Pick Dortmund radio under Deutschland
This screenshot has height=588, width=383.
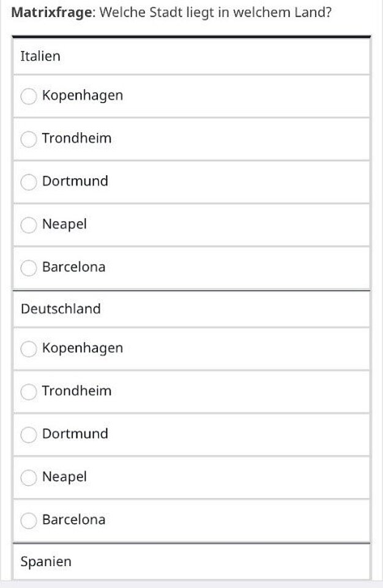[29, 434]
